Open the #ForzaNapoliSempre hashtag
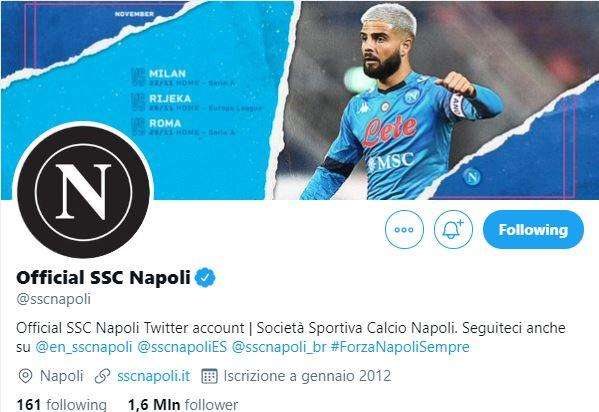 pos(400,347)
